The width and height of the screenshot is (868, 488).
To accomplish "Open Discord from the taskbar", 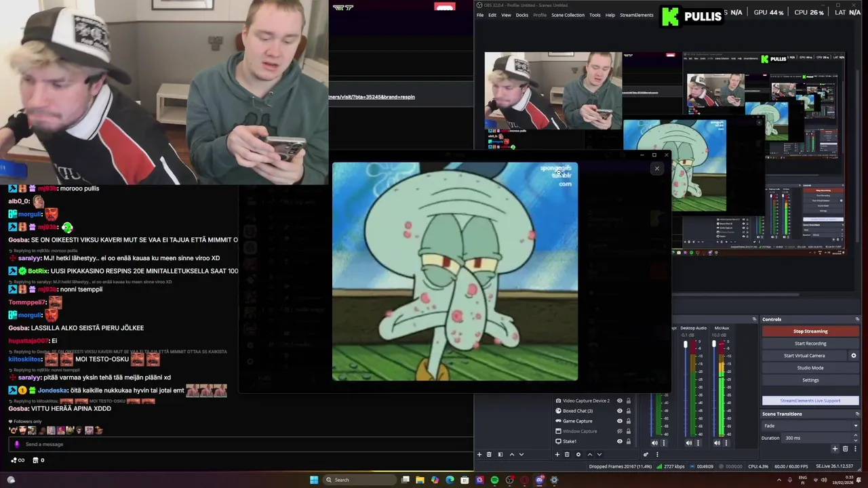I will 539,480.
